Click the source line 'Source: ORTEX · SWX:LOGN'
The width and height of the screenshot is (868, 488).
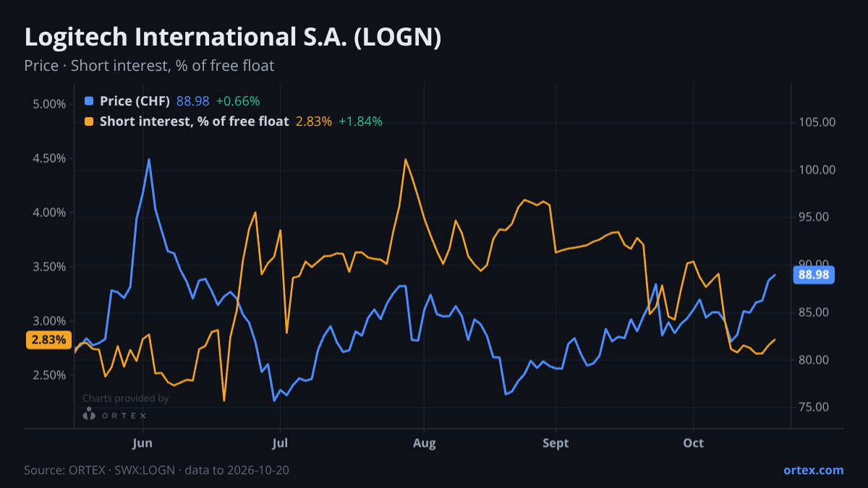click(x=100, y=470)
